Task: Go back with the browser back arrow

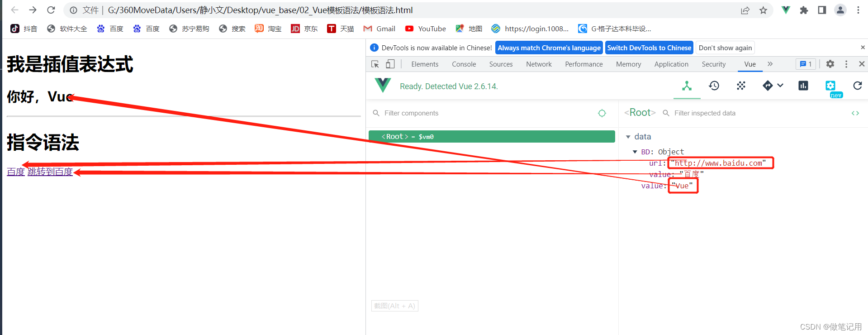Action: [x=14, y=10]
